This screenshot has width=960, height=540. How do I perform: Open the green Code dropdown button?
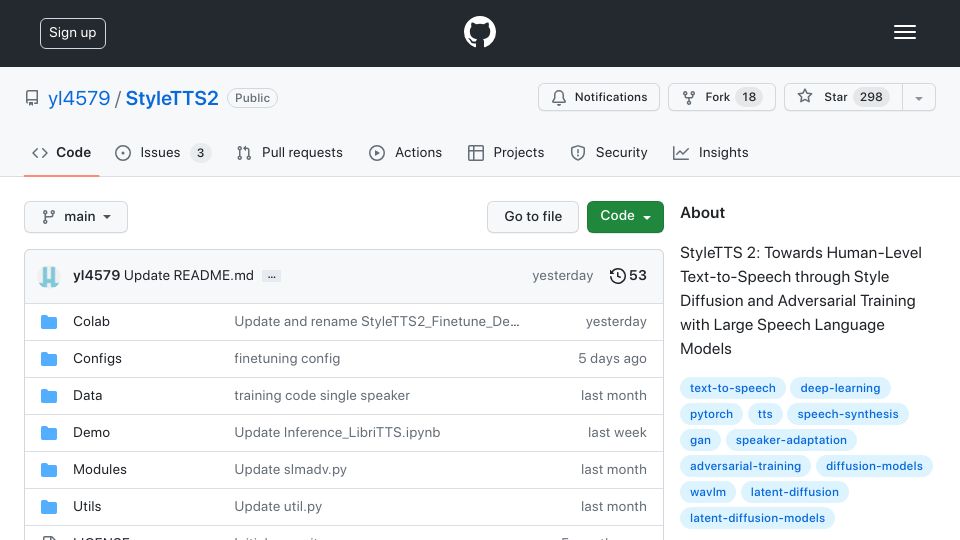click(x=625, y=217)
